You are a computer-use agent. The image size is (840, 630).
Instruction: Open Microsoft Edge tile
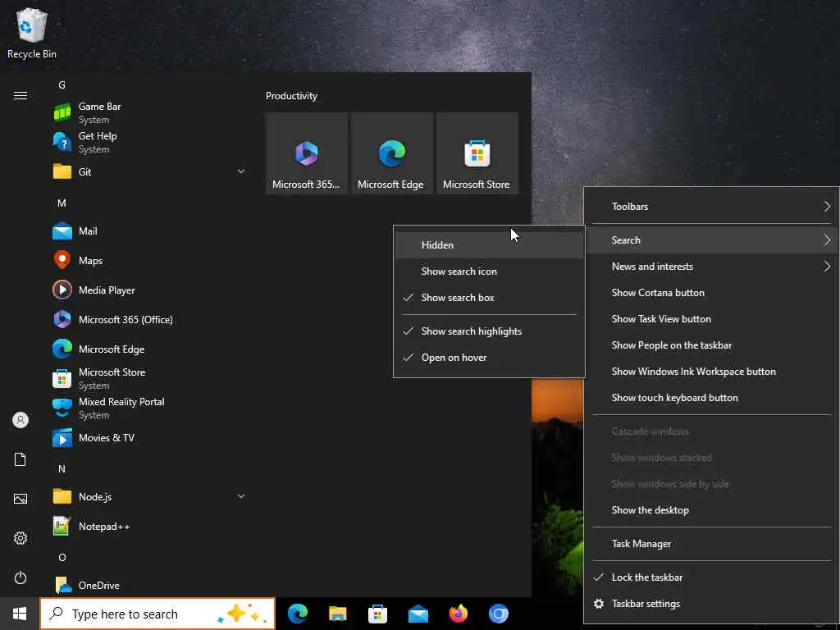coord(391,153)
